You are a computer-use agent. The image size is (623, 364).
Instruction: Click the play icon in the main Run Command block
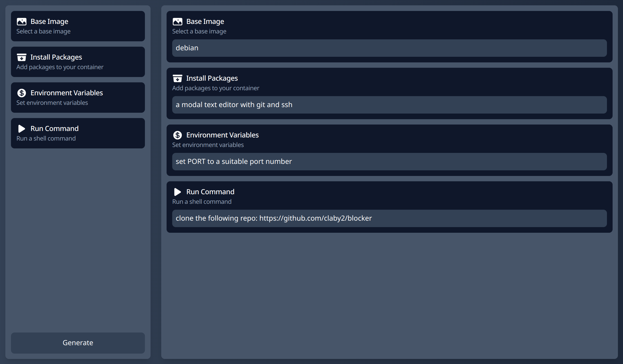(x=178, y=192)
